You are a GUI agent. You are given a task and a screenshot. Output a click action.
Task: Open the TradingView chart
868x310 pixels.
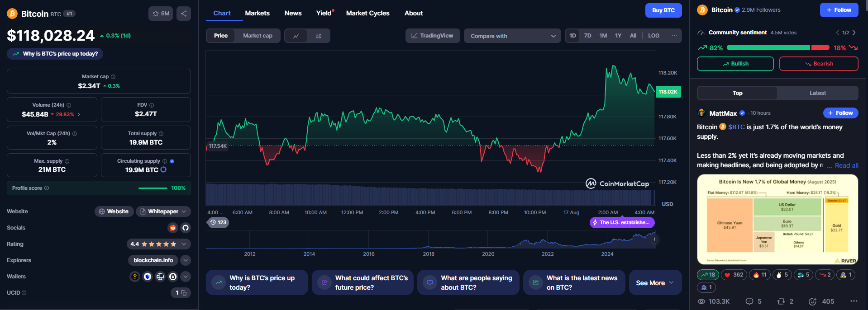[433, 36]
